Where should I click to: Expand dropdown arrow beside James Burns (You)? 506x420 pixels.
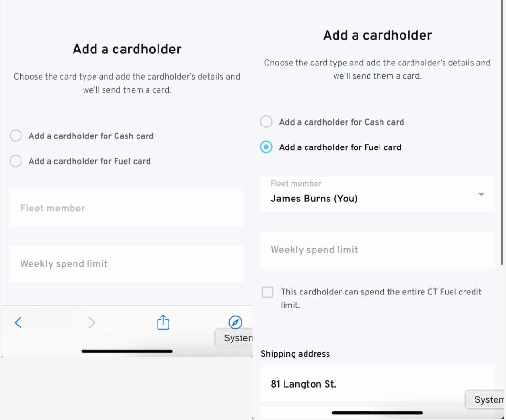[481, 194]
